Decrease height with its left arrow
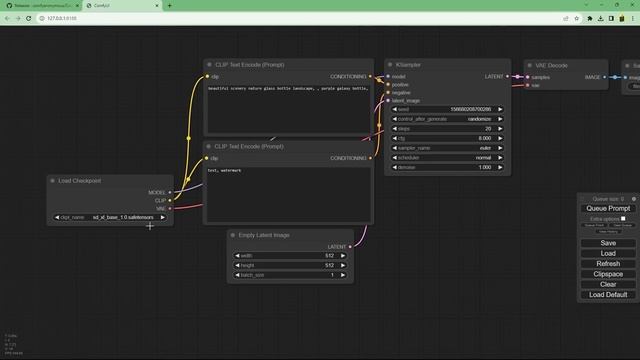The width and height of the screenshot is (640, 360). coord(237,265)
